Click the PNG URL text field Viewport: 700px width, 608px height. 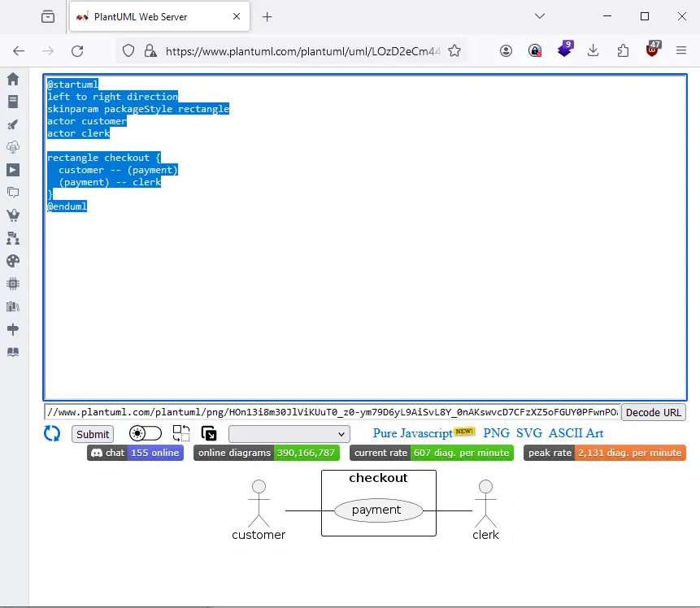point(333,412)
